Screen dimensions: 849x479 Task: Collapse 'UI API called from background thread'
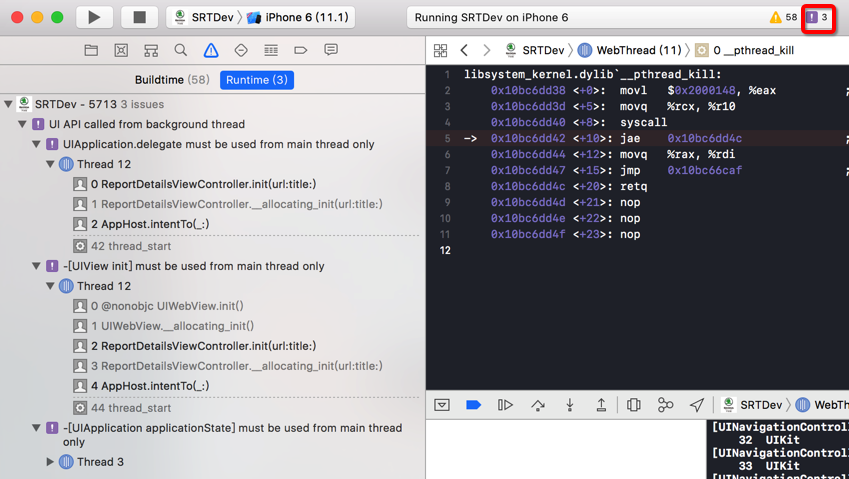(23, 124)
